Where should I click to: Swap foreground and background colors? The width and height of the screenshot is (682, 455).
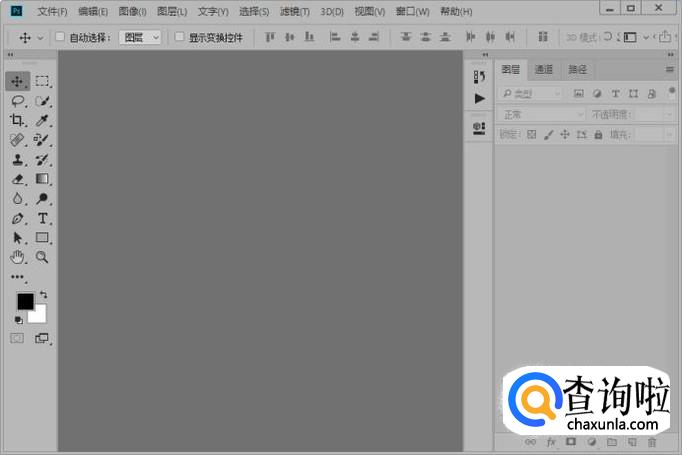(43, 295)
